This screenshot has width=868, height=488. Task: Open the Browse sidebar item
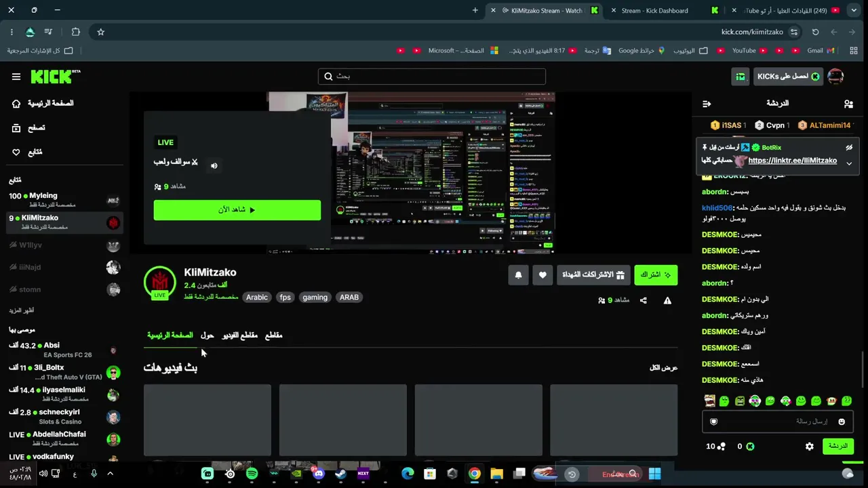pyautogui.click(x=28, y=128)
